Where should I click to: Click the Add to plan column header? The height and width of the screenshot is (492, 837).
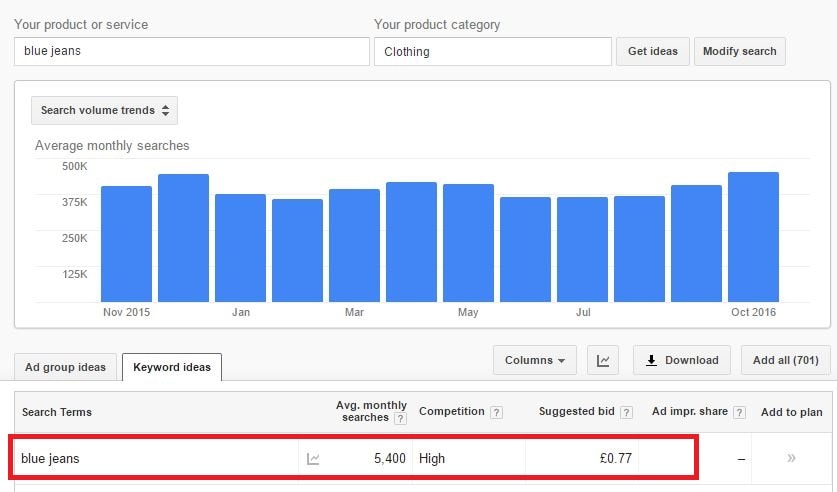792,412
